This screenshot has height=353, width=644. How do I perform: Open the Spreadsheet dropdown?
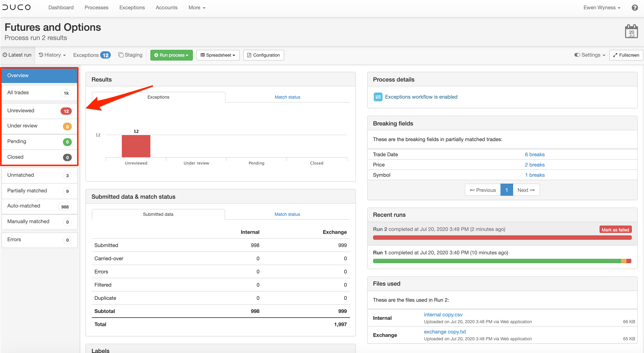point(218,55)
